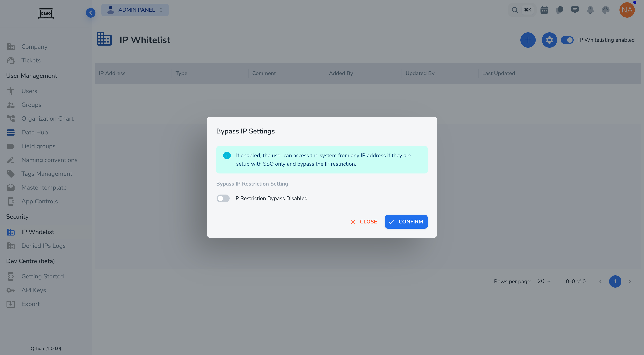644x355 pixels.
Task: Click the theme palette icon
Action: point(605,10)
